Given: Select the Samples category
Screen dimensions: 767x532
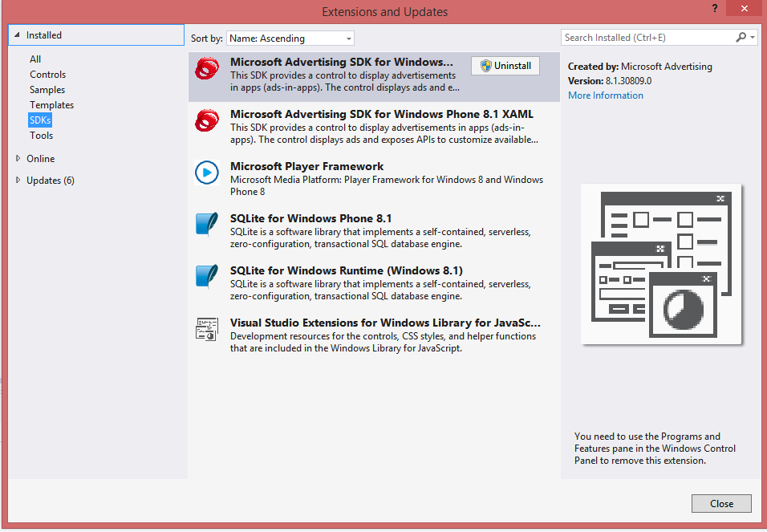Looking at the screenshot, I should tap(47, 90).
